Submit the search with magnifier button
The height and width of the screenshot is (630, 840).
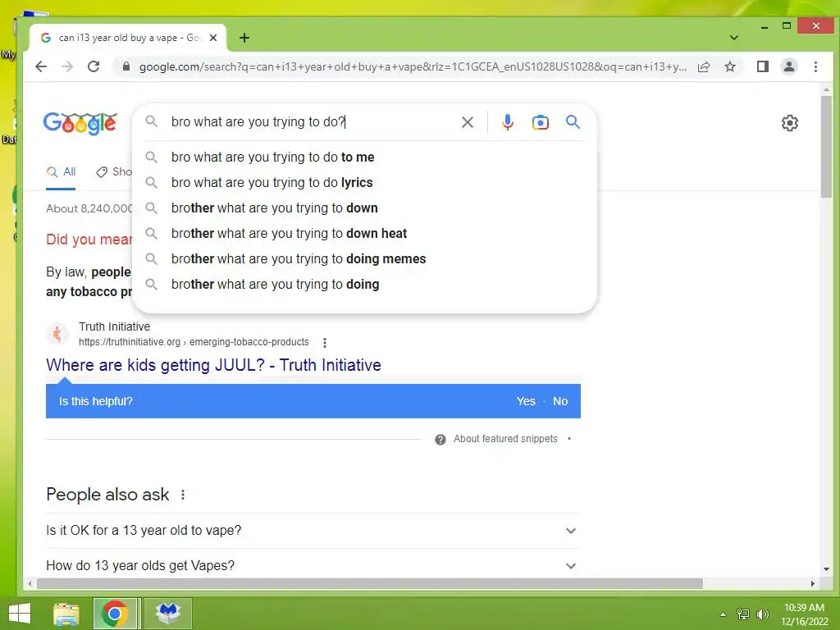point(573,122)
